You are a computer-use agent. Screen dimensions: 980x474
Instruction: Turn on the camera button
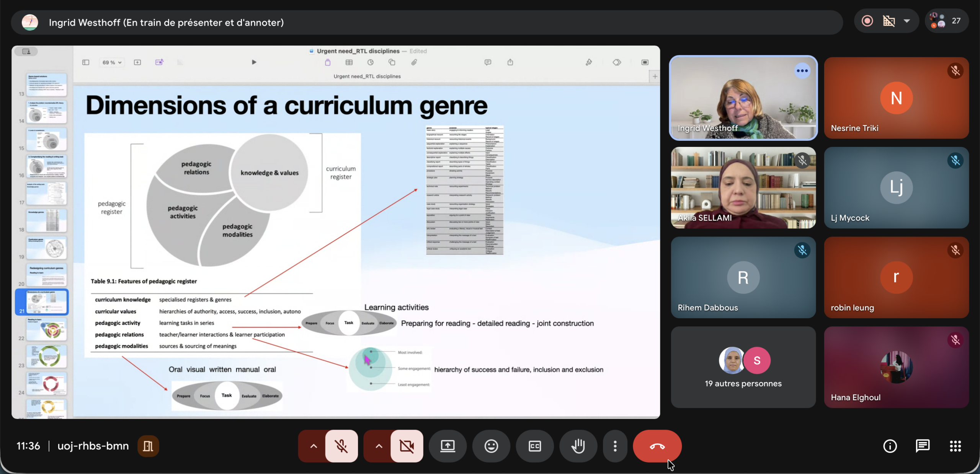pos(407,446)
